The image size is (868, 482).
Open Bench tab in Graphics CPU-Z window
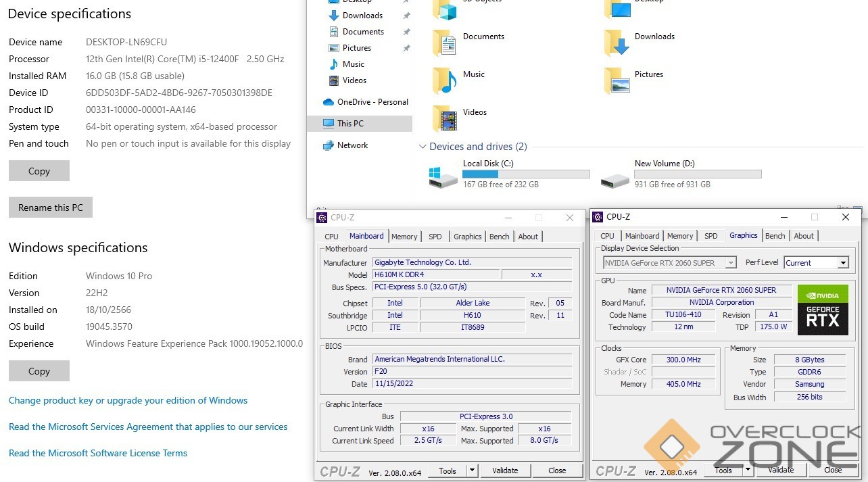[x=775, y=236]
